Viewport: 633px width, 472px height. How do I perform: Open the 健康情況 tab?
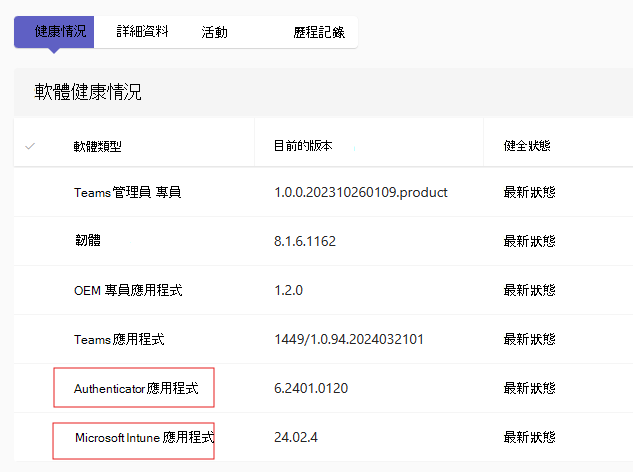[54, 32]
